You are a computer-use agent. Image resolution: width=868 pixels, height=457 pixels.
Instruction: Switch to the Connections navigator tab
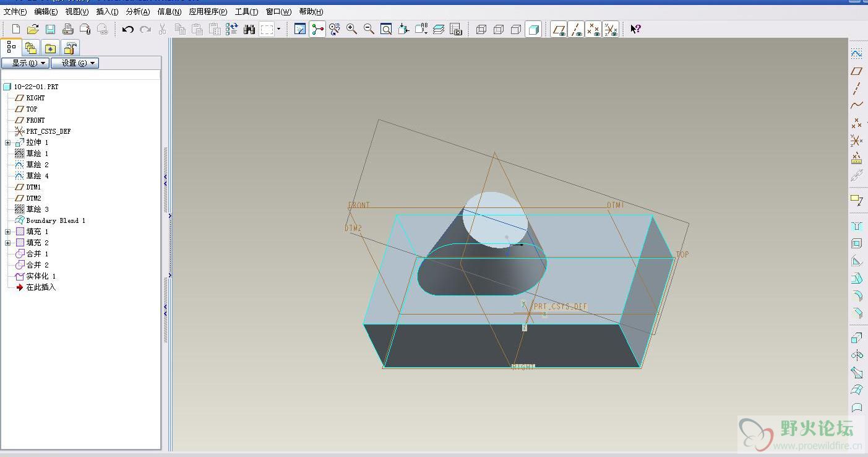pyautogui.click(x=71, y=48)
